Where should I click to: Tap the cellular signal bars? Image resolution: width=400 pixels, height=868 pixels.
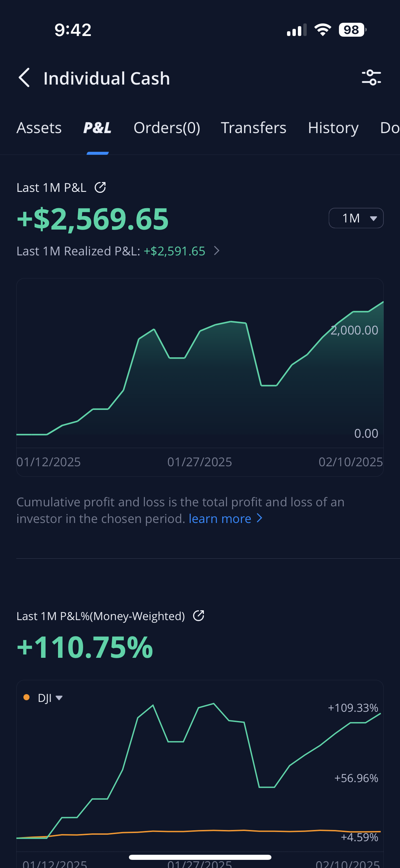(x=296, y=30)
